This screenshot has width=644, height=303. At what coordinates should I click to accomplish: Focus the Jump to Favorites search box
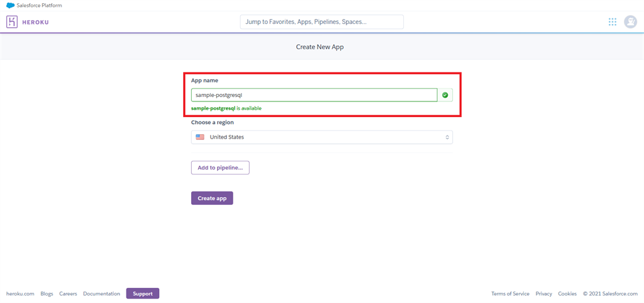click(321, 22)
